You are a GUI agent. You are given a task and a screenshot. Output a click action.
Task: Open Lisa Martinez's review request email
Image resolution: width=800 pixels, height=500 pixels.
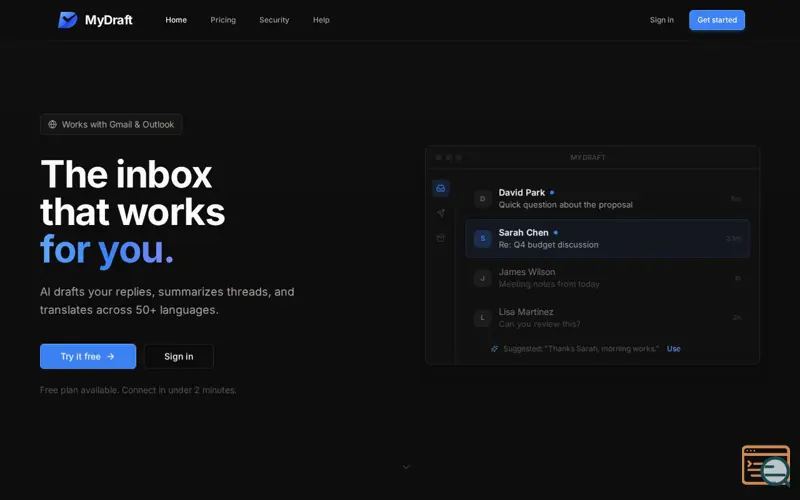pyautogui.click(x=607, y=317)
